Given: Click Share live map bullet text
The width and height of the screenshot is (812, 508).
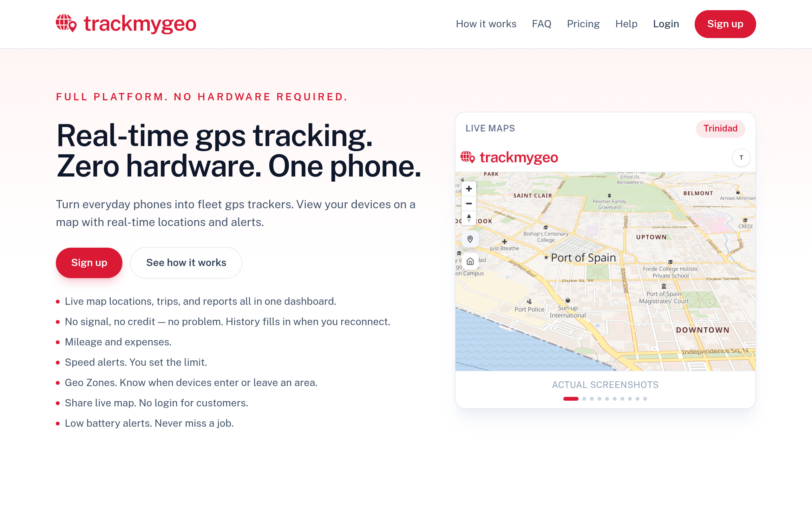Looking at the screenshot, I should 156,403.
